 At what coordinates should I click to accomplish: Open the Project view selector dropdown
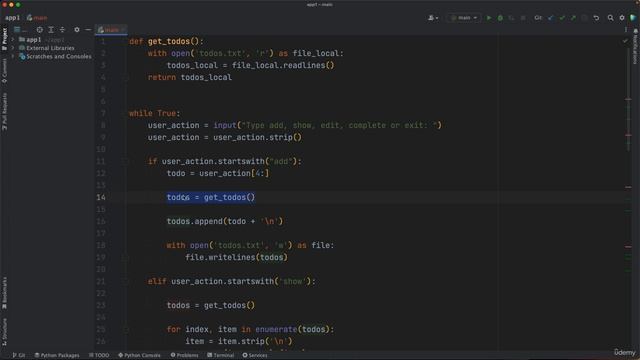[20, 30]
